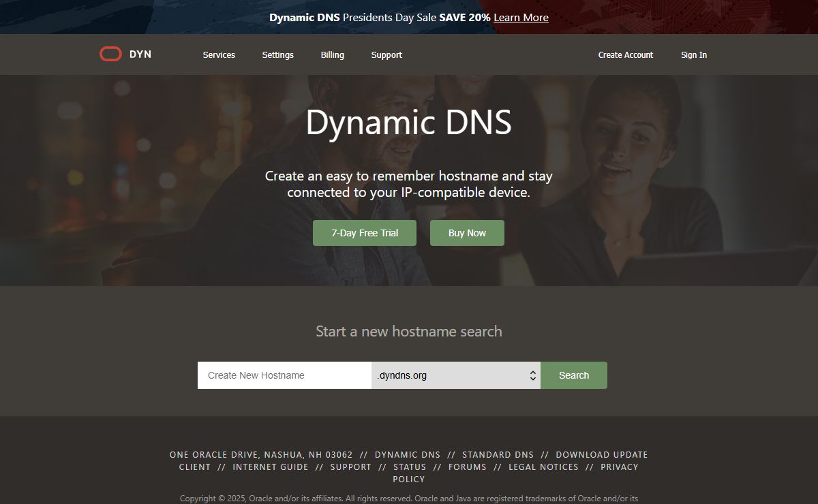Open the Status footer link
This screenshot has width=818, height=504.
pyautogui.click(x=410, y=467)
